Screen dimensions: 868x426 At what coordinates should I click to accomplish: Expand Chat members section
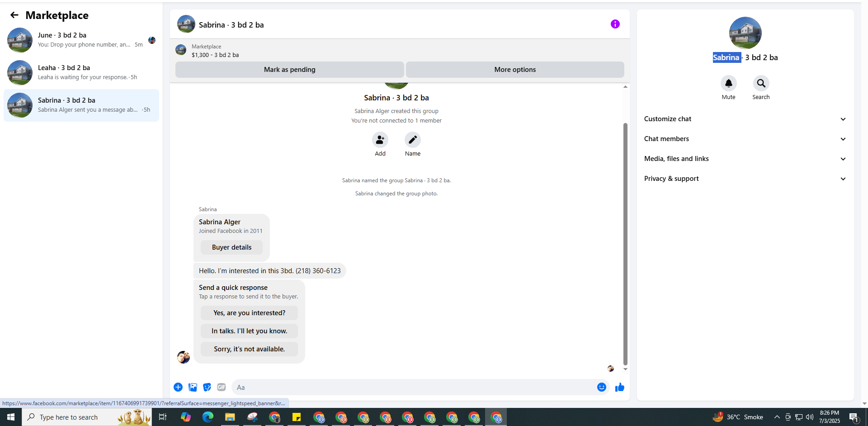745,139
